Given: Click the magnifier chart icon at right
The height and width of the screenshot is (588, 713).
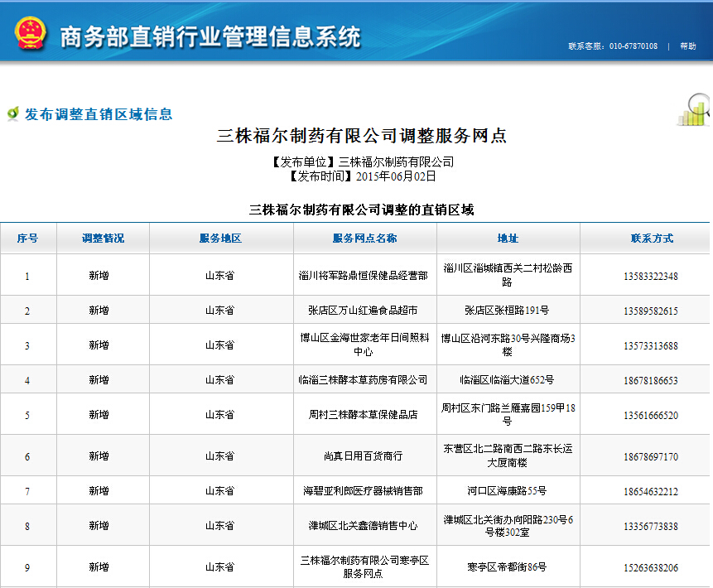Looking at the screenshot, I should coord(694,109).
